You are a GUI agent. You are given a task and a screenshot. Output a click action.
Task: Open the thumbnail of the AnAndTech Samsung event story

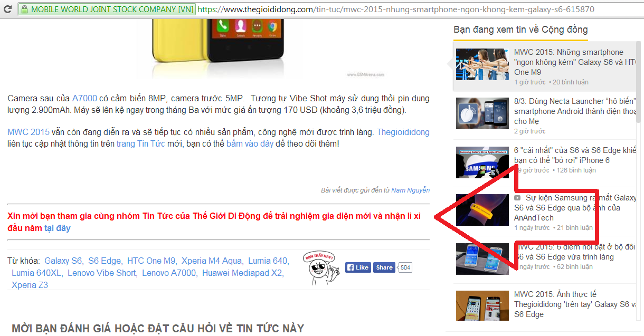(x=482, y=210)
